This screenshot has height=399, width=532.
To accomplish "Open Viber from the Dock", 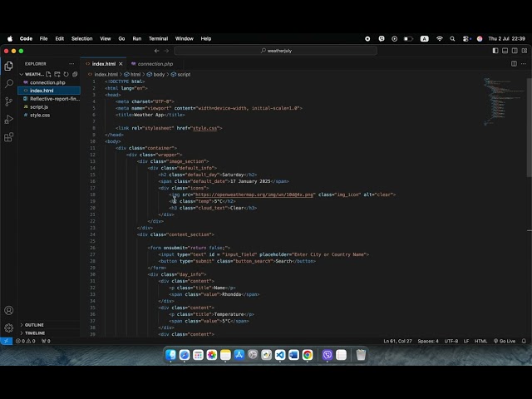I will tap(328, 355).
